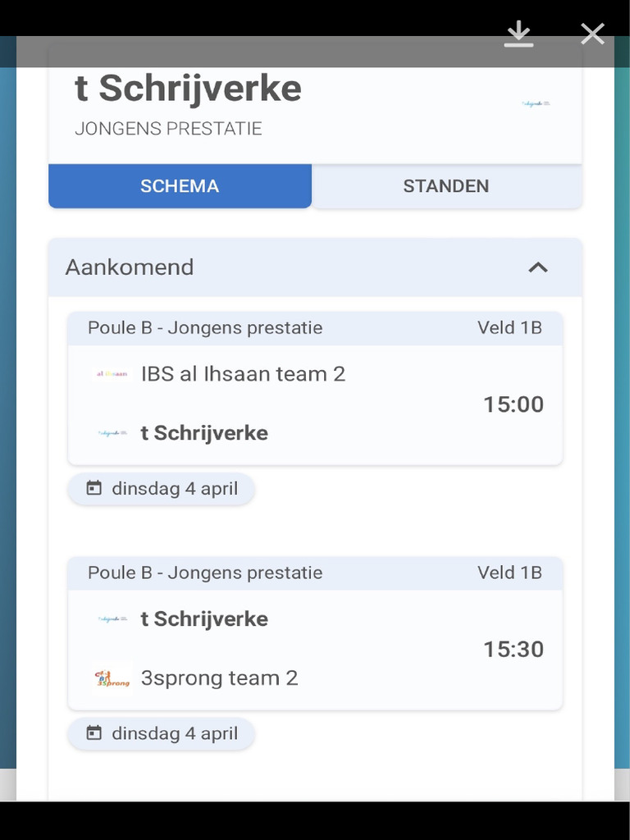
Task: Click calendar icon under the 15:30 match
Action: click(94, 733)
